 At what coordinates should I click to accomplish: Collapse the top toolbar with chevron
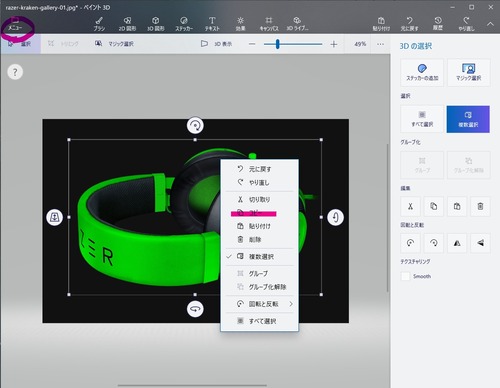coord(490,24)
